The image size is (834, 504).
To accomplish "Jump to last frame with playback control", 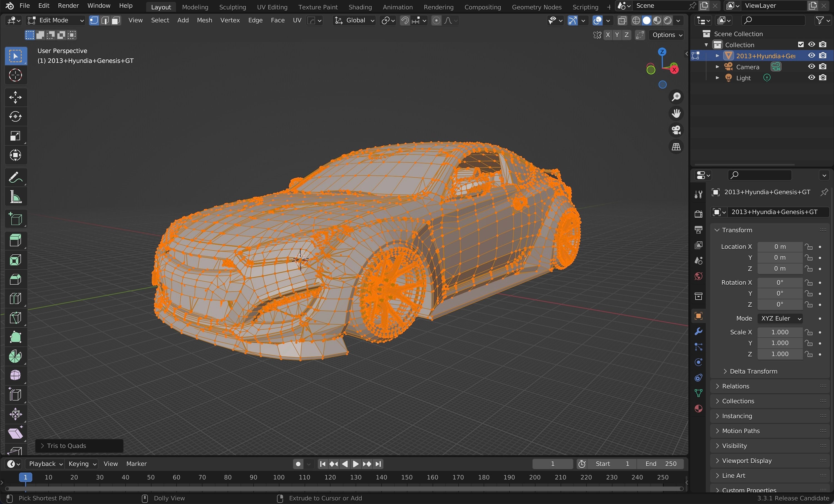I will point(378,464).
